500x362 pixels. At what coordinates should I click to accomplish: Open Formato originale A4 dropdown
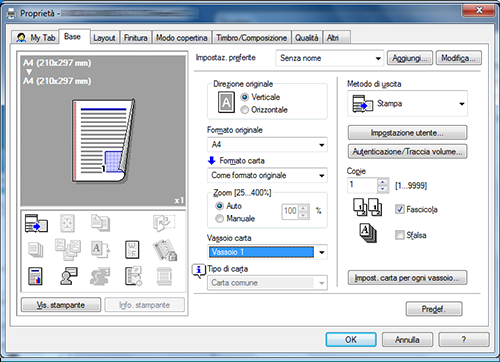coord(267,145)
